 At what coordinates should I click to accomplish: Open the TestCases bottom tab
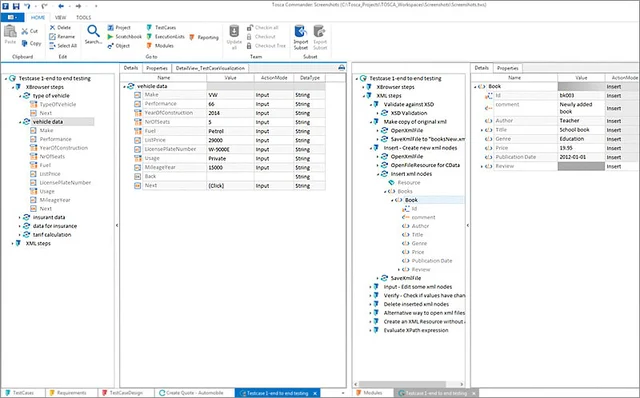coord(23,393)
